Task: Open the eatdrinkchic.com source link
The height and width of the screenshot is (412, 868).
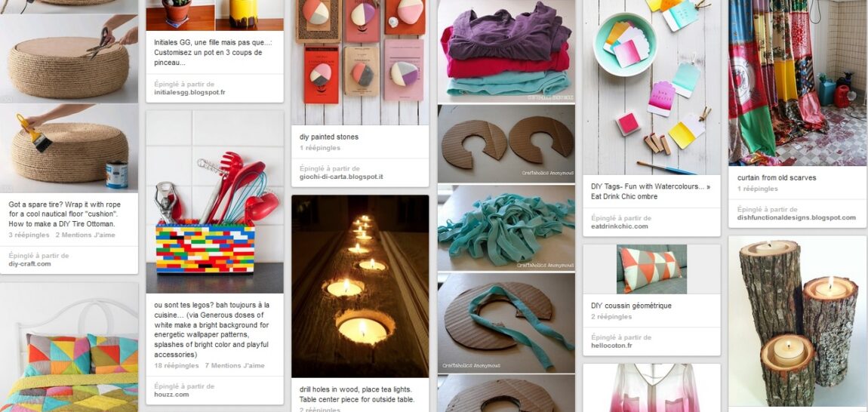Action: coord(620,226)
